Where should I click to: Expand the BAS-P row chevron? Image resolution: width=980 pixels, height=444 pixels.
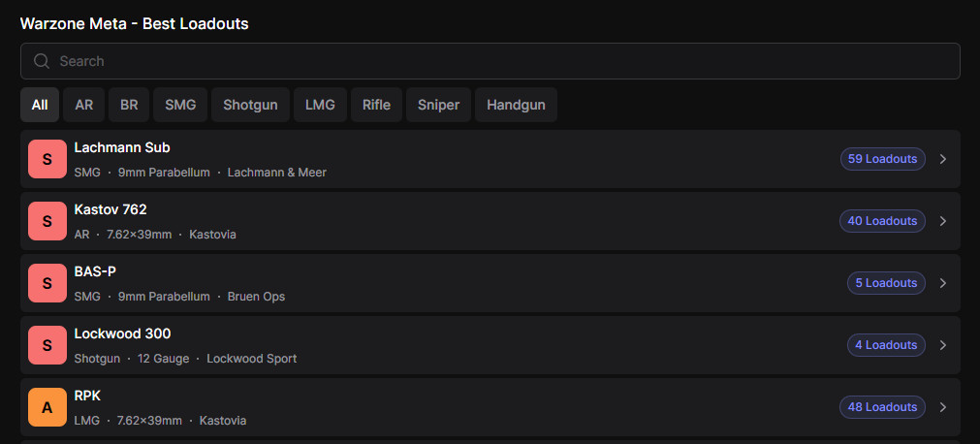tap(943, 283)
